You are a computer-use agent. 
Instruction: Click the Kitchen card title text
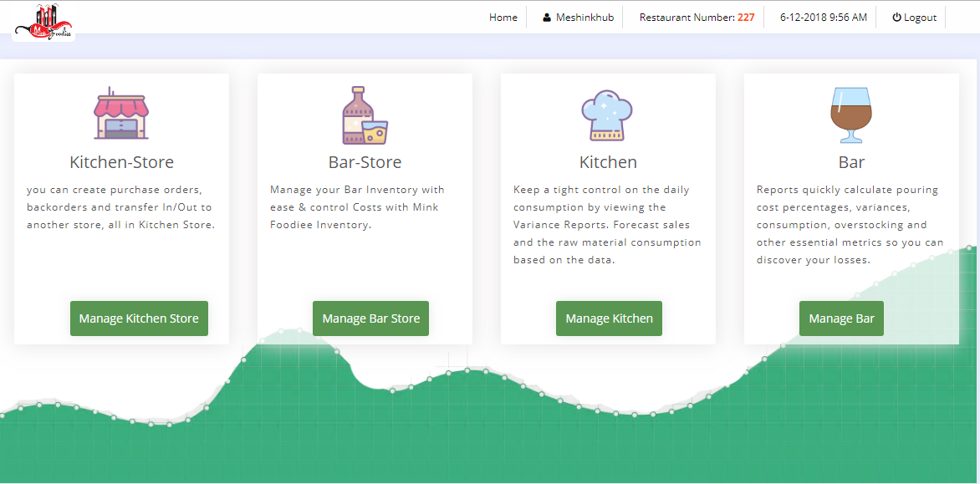pyautogui.click(x=608, y=162)
